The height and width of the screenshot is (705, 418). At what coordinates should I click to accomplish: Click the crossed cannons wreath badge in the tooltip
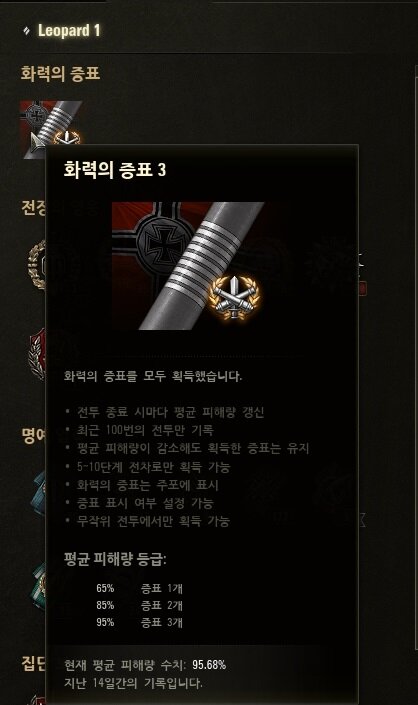[234, 297]
